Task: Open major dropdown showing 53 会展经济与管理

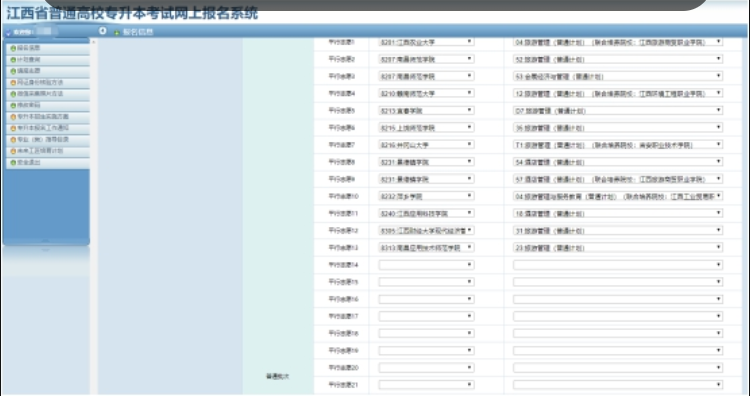Action: [618, 77]
